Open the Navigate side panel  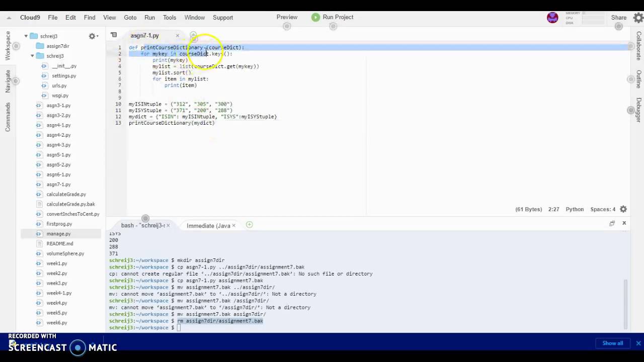coord(8,81)
